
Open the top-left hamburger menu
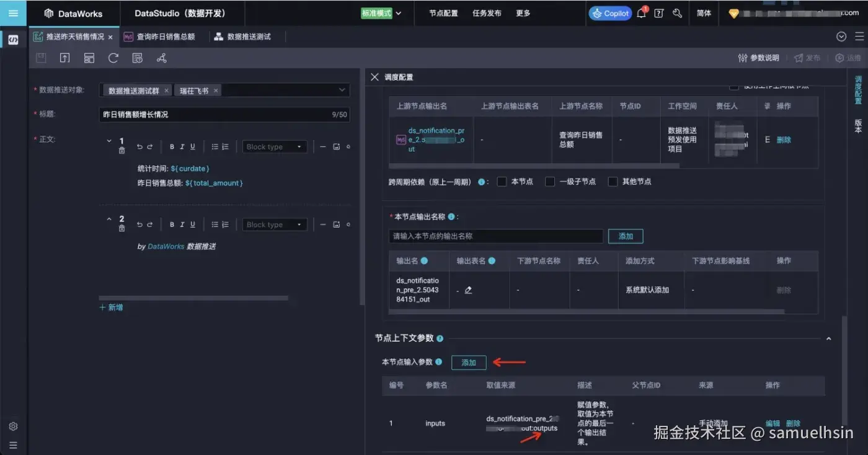[x=13, y=13]
